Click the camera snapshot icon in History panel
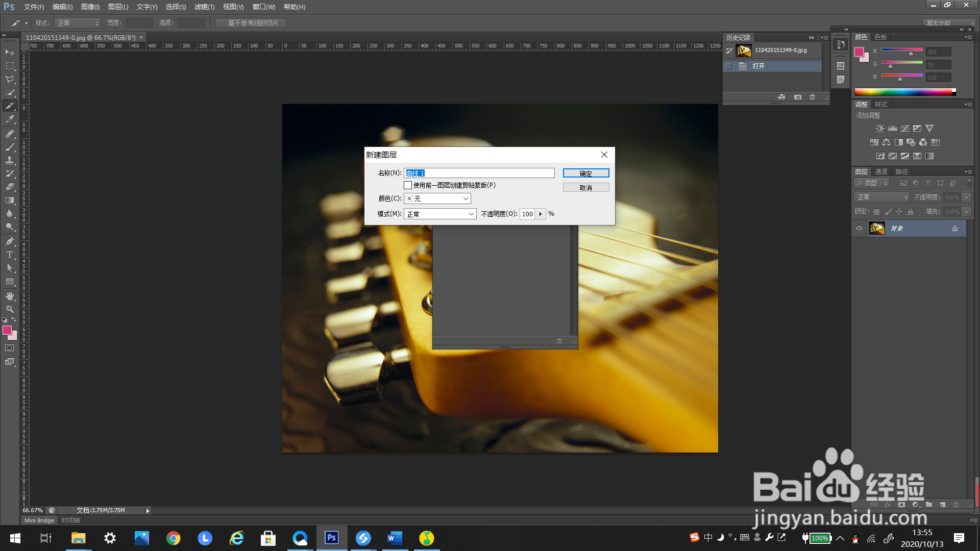 click(798, 97)
